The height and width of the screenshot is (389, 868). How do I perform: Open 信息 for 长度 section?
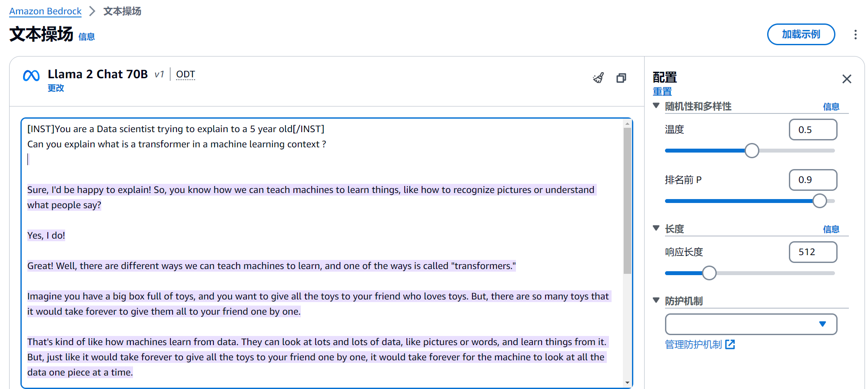831,229
